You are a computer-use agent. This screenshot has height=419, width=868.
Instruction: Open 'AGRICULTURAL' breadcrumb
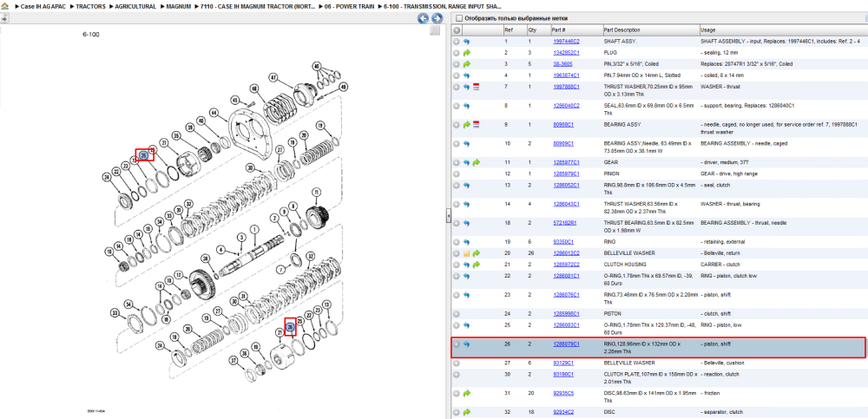[135, 6]
